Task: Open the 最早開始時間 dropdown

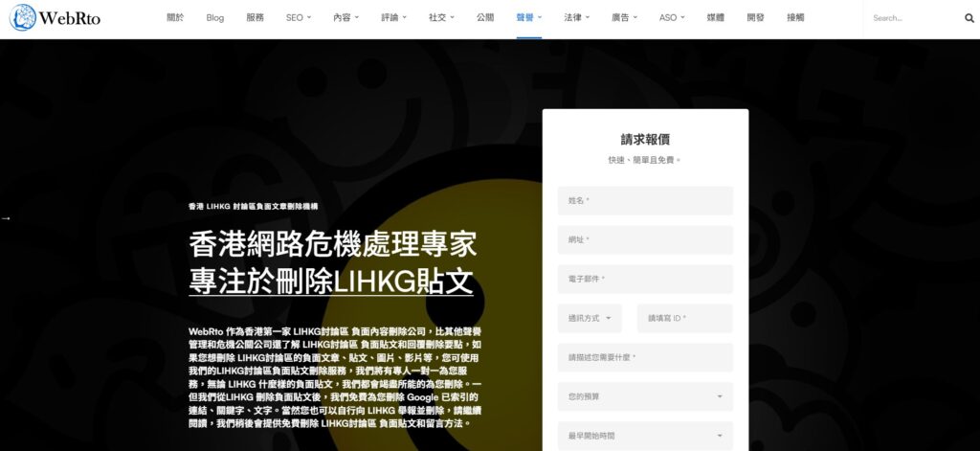Action: 645,436
